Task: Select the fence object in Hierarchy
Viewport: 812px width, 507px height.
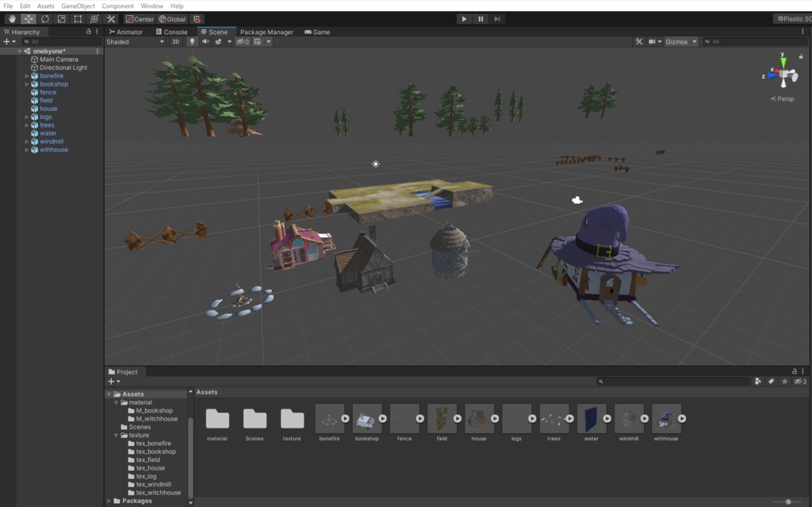Action: pos(48,92)
